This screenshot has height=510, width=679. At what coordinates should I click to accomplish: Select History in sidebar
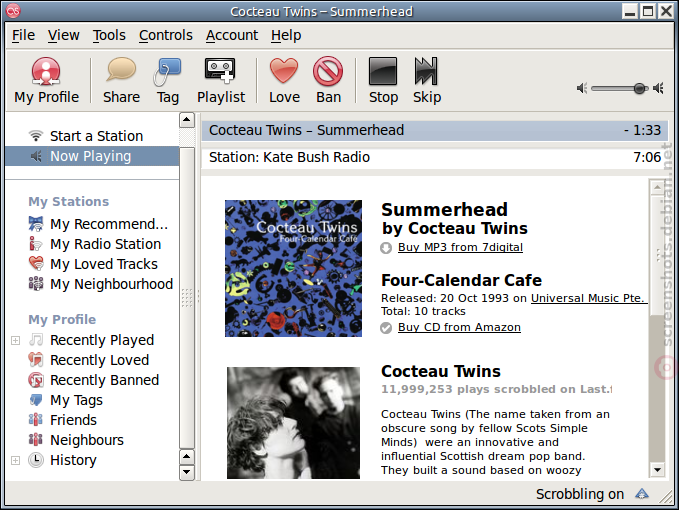[63, 460]
